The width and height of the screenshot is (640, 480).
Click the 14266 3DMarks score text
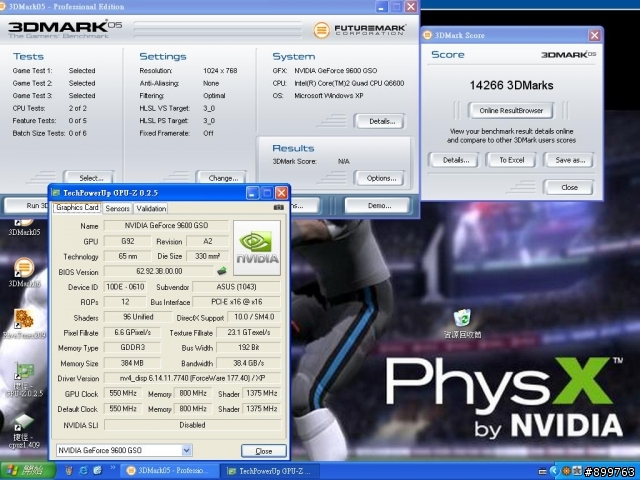point(511,85)
